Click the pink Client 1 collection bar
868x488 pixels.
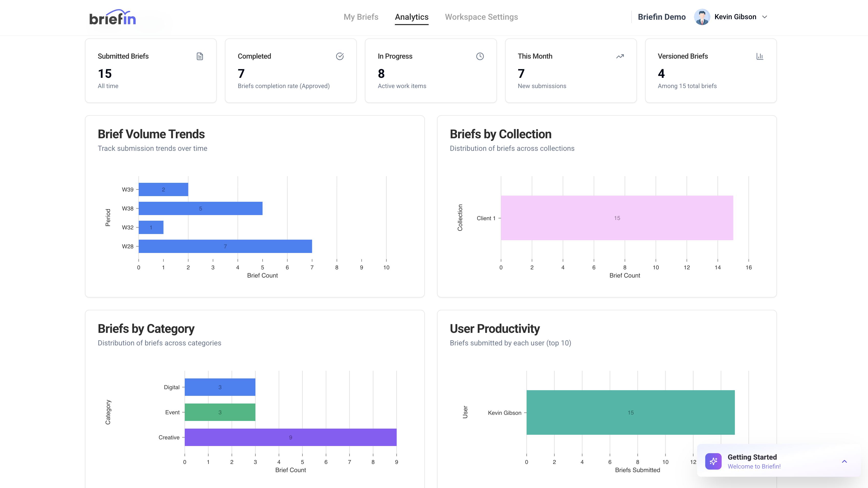coord(617,218)
